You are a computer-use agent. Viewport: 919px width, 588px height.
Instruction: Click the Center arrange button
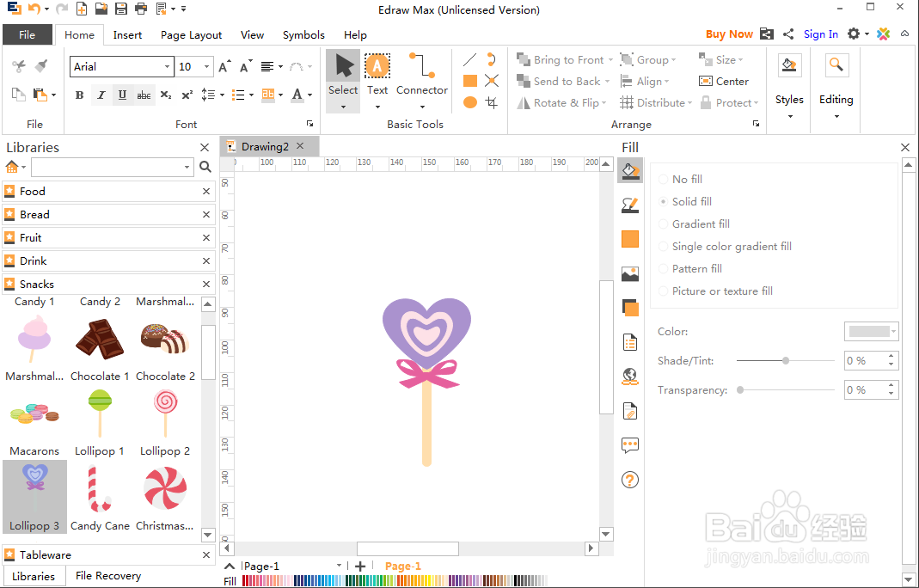(724, 82)
